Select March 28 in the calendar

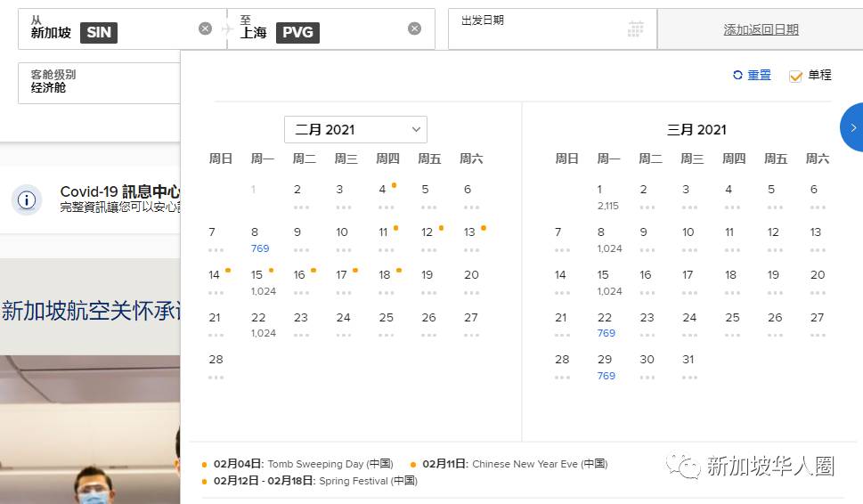562,367
